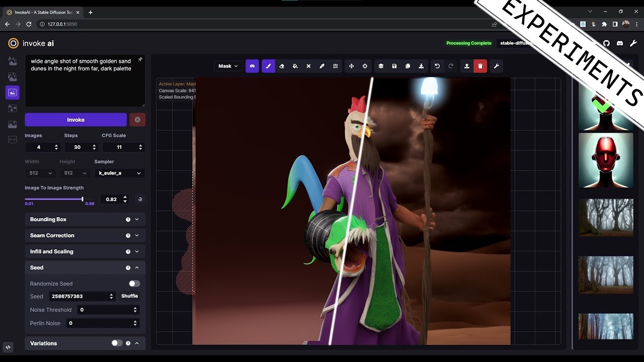644x362 pixels.
Task: Open the settings wrench icon in header
Action: (633, 43)
